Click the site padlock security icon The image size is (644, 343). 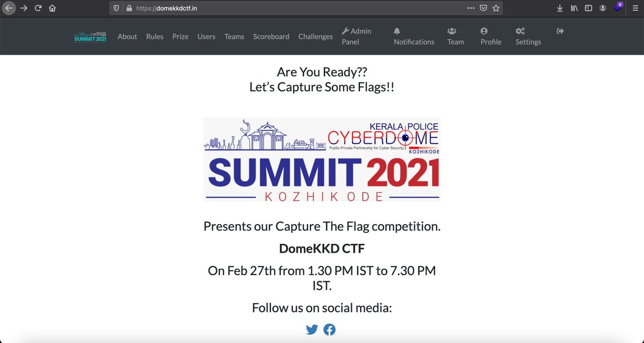129,8
